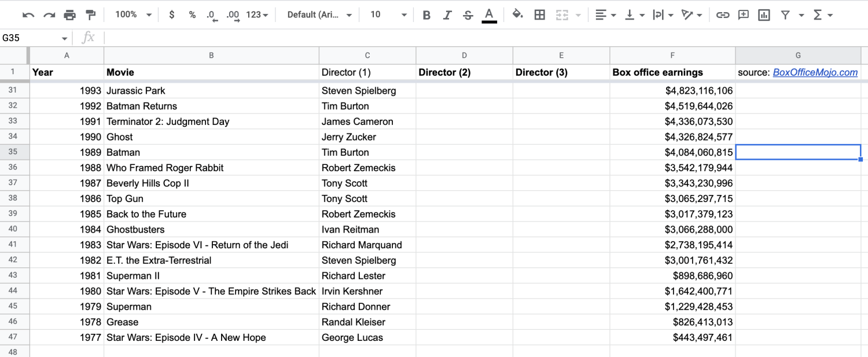Image resolution: width=868 pixels, height=357 pixels.
Task: Open text wrapping options
Action: click(663, 15)
